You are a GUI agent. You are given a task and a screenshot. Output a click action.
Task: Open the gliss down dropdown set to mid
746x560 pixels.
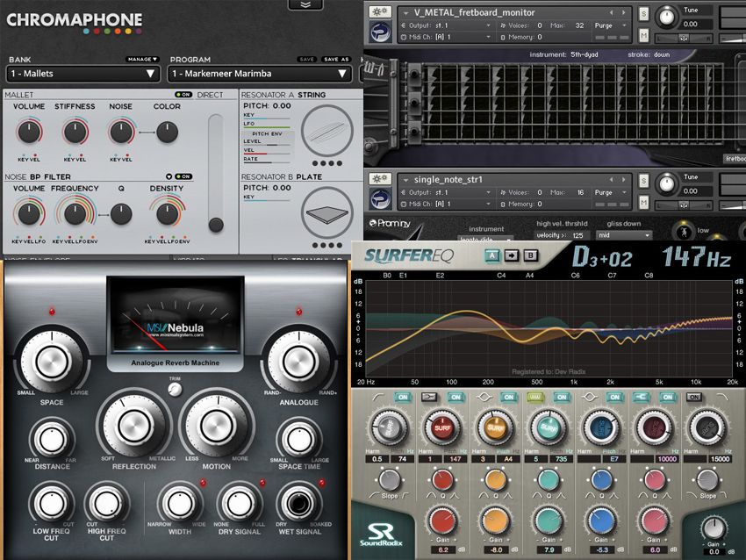pyautogui.click(x=624, y=235)
